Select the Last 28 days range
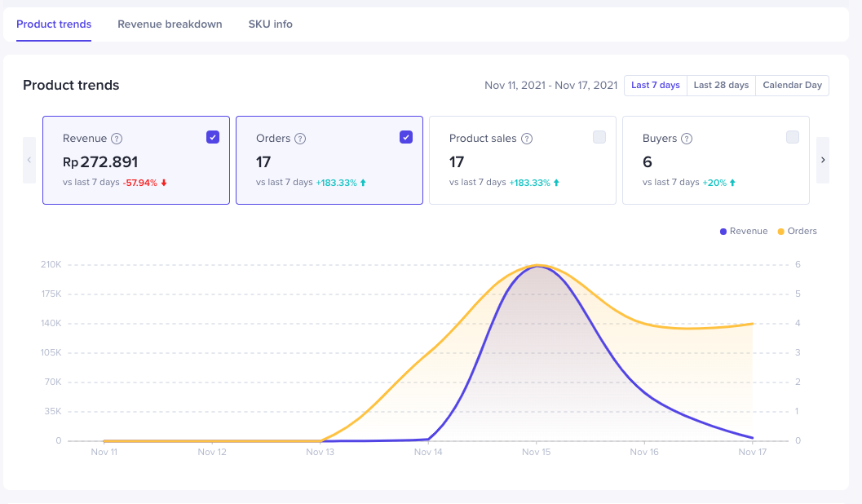The image size is (862, 504). pos(721,86)
